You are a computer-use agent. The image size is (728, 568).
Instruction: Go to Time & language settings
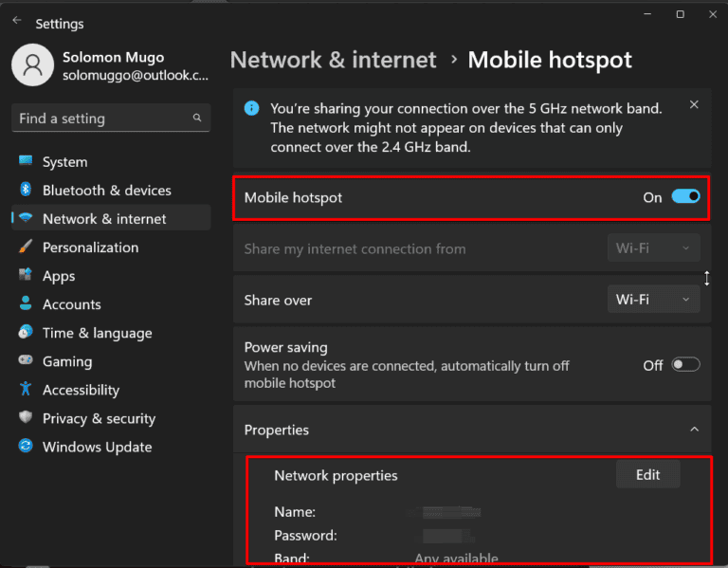(97, 333)
